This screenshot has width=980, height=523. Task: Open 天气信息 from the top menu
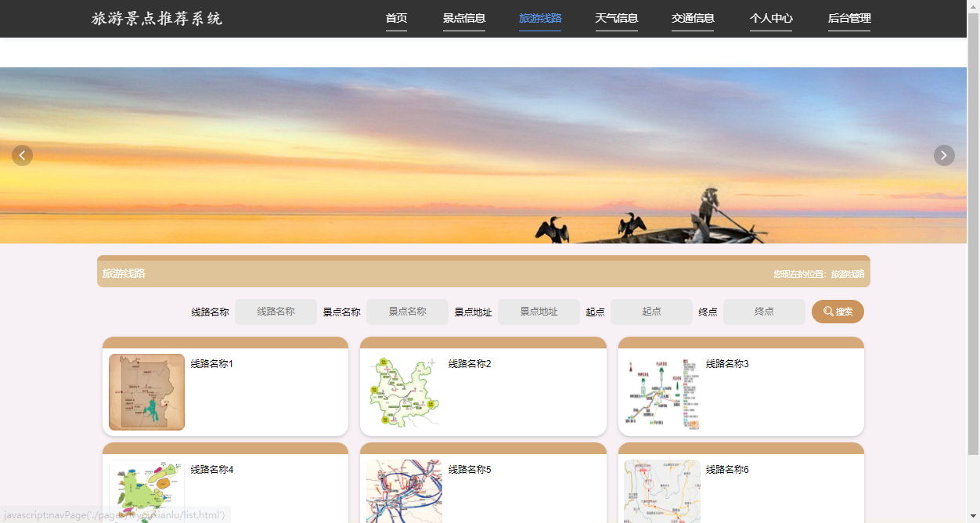(x=616, y=19)
